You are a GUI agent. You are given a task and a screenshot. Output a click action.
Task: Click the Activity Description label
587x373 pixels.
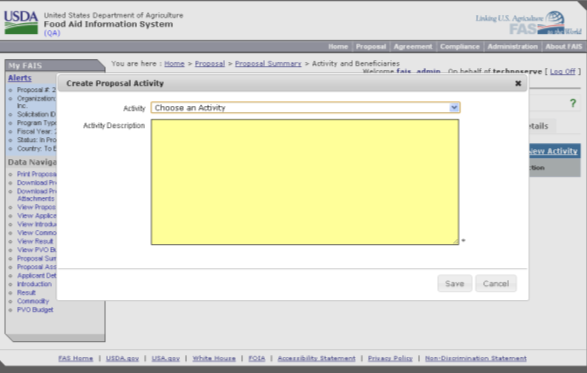(x=114, y=126)
